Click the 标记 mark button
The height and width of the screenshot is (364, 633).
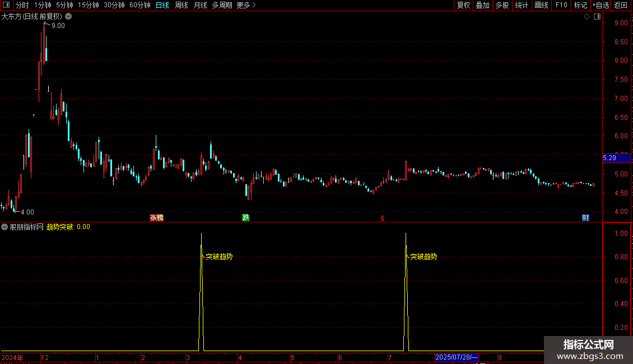[x=580, y=5]
